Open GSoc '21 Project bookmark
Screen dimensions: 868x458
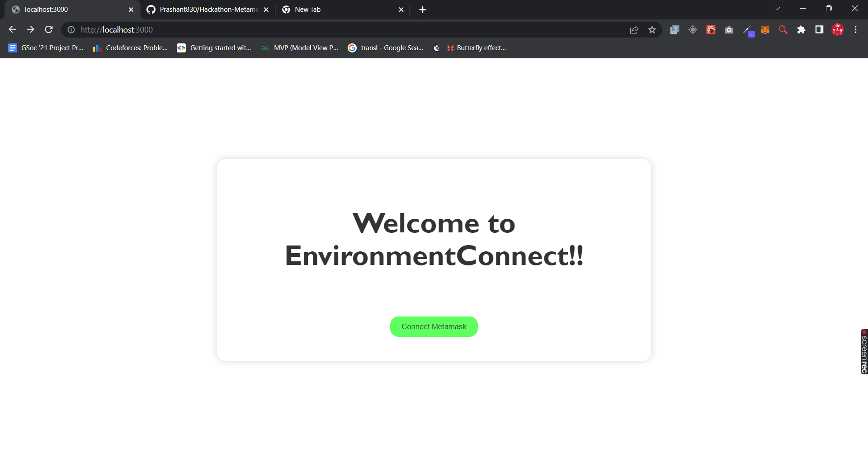(46, 48)
